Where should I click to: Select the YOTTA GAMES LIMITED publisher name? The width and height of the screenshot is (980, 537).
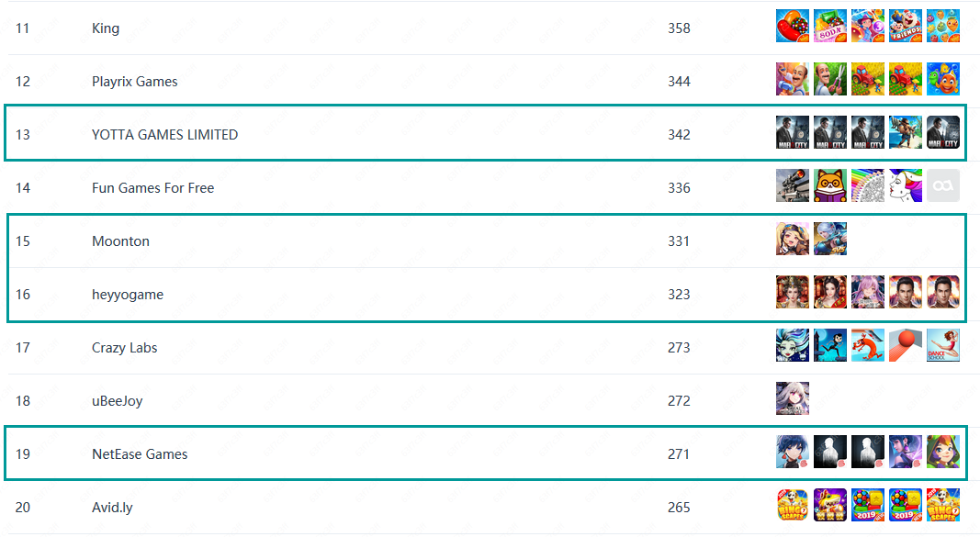pyautogui.click(x=165, y=135)
